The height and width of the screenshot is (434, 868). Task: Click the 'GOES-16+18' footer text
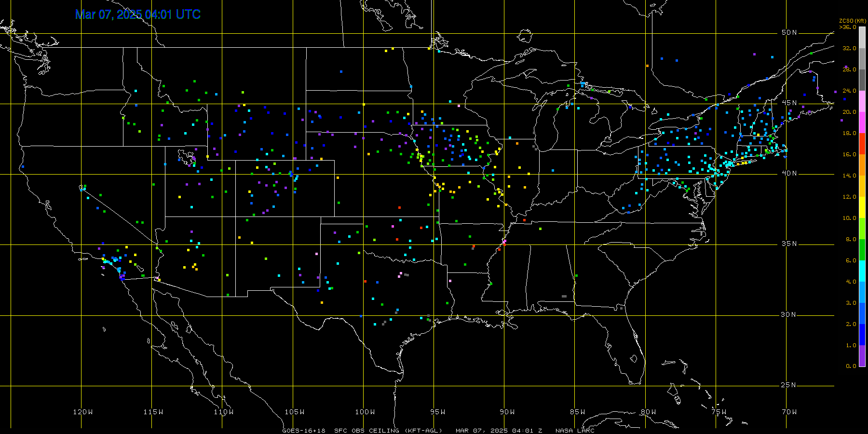pos(304,431)
